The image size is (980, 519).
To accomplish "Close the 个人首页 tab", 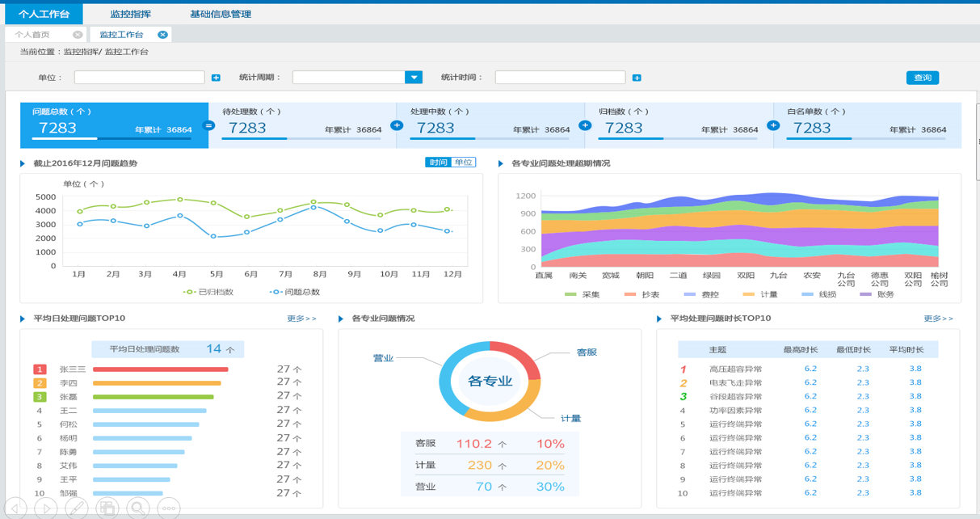I will [x=77, y=35].
